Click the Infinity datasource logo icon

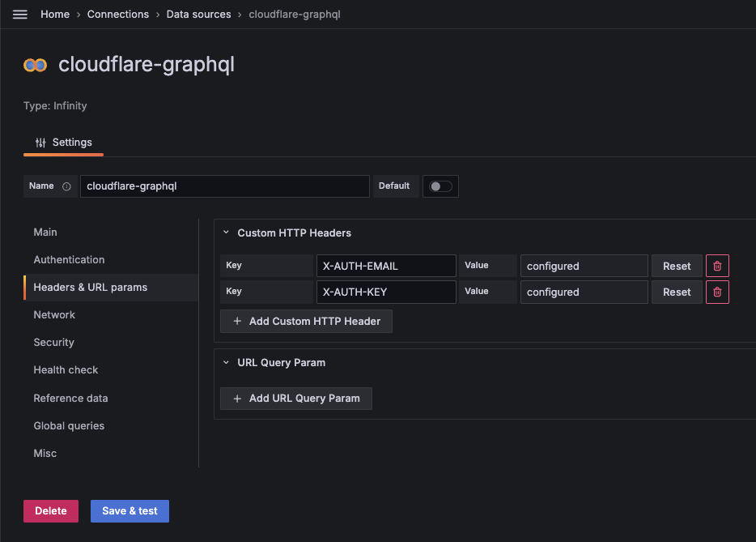tap(35, 65)
